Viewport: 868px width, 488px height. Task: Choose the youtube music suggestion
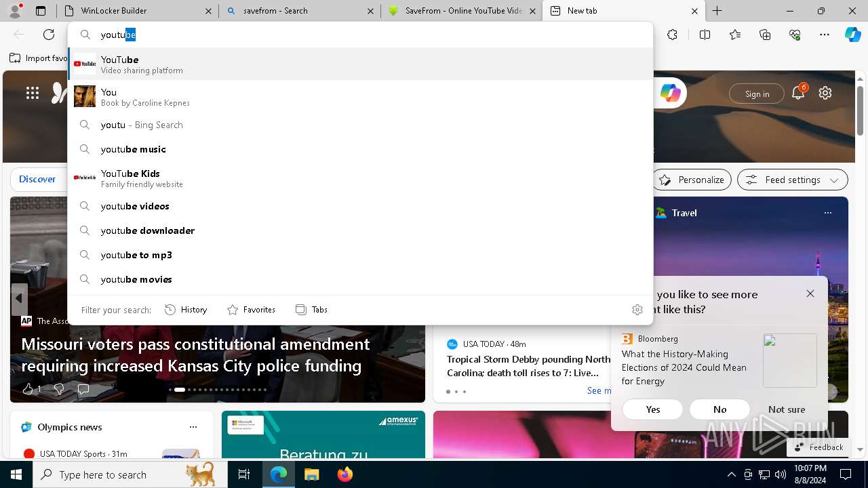click(x=360, y=149)
